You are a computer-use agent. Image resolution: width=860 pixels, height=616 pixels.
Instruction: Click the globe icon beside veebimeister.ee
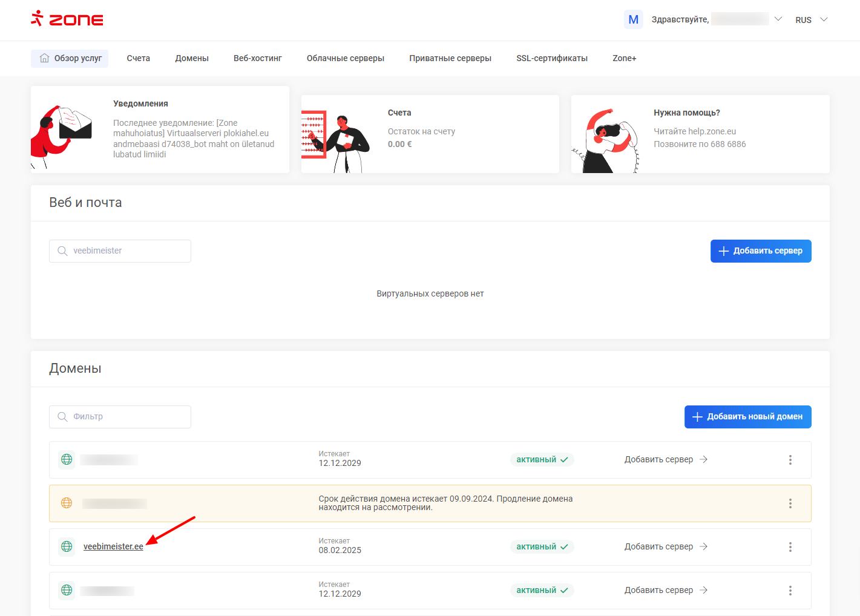click(x=67, y=546)
